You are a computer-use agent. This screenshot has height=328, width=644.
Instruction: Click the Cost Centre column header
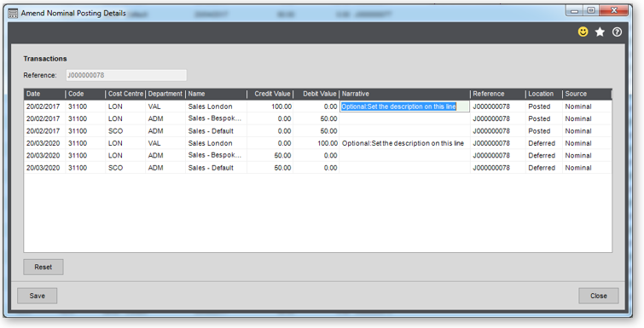125,94
